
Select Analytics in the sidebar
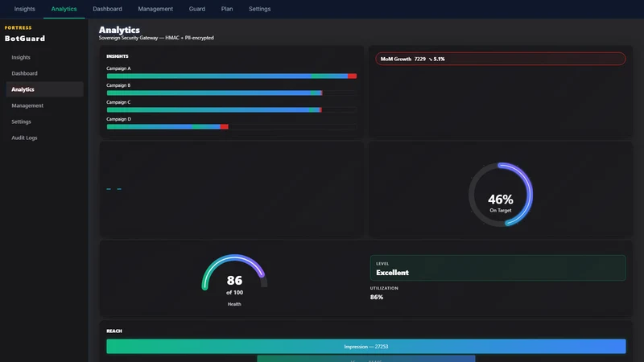tap(45, 89)
